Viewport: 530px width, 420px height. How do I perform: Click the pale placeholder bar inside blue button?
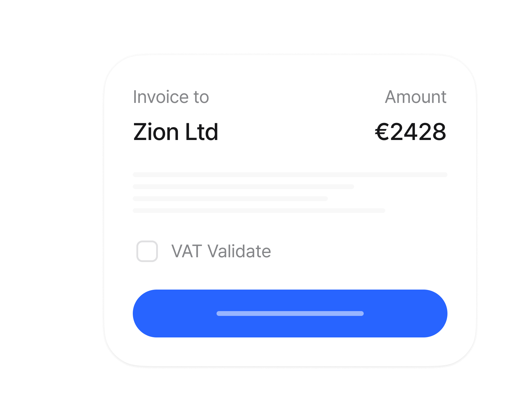click(x=290, y=314)
